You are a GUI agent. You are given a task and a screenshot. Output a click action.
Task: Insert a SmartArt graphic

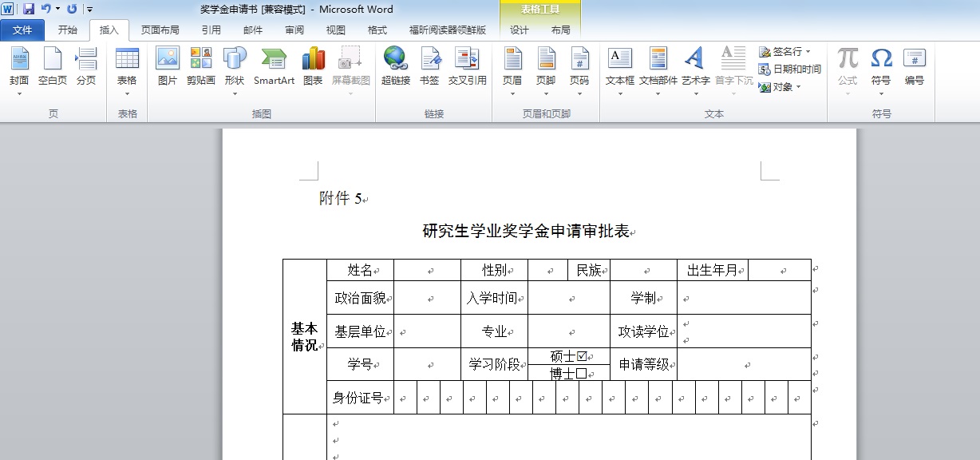tap(275, 67)
